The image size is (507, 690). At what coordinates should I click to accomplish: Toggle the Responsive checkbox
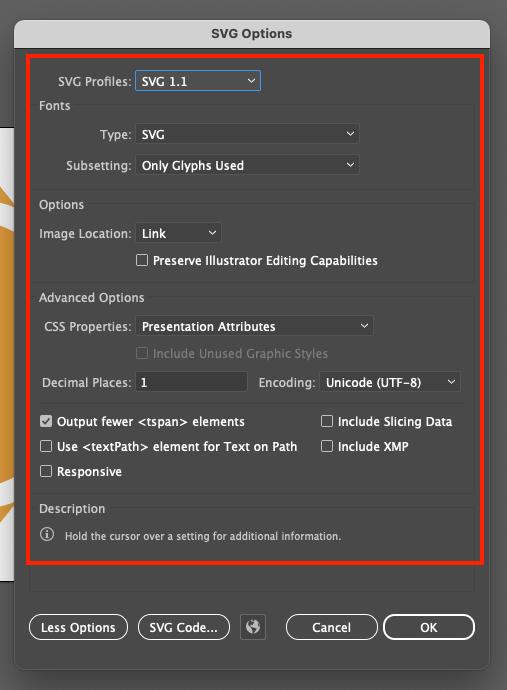pyautogui.click(x=46, y=471)
